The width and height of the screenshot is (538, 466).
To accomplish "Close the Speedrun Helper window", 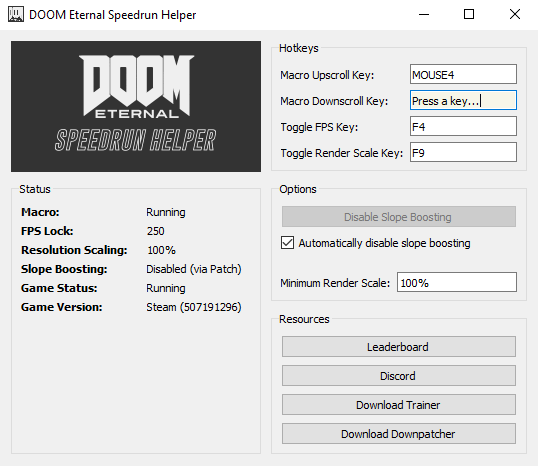I will point(515,14).
